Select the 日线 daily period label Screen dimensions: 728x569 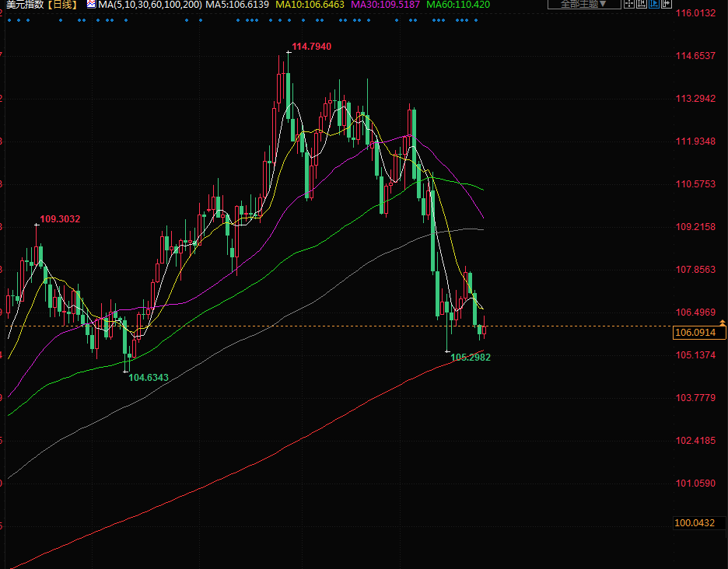click(x=64, y=5)
